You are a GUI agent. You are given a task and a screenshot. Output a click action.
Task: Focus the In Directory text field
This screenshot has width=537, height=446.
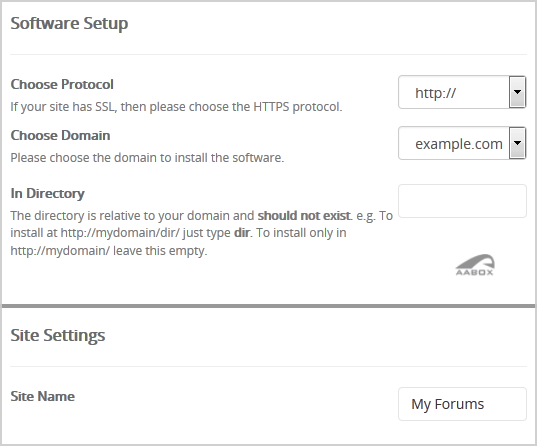[462, 201]
